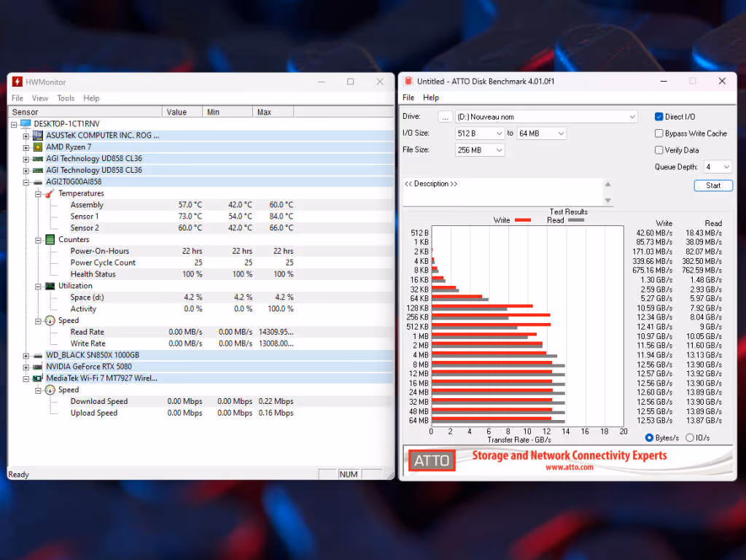Select the IO/s radio button
Viewport: 746px width, 560px height.
pos(689,437)
